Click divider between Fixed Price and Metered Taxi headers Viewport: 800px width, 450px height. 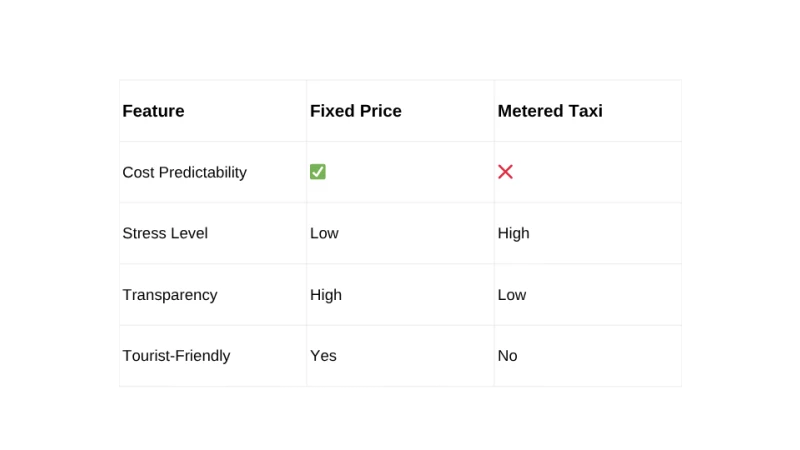point(494,111)
